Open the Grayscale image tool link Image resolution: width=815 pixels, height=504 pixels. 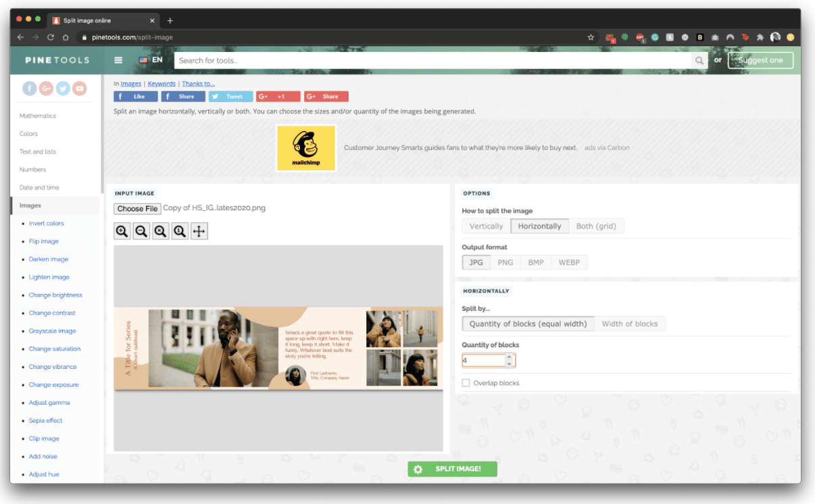53,331
